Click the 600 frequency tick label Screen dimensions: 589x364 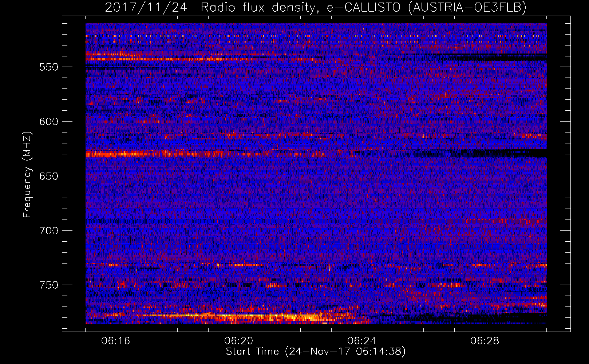49,122
